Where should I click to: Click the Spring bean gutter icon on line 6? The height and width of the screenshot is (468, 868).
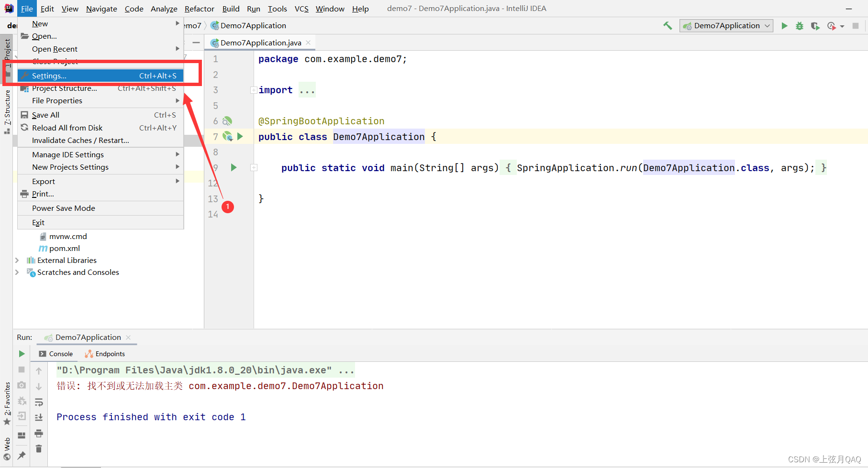pos(227,121)
